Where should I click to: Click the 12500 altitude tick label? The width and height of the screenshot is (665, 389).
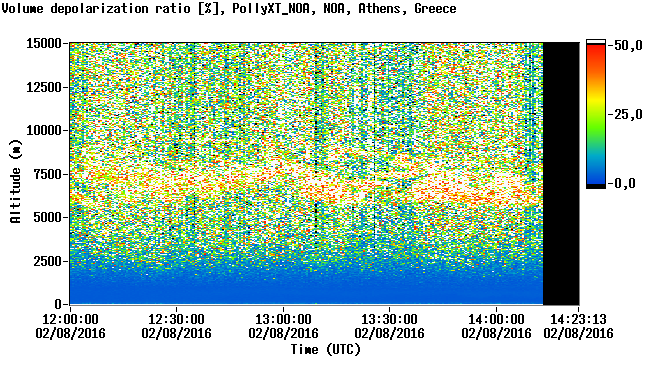[x=44, y=87]
